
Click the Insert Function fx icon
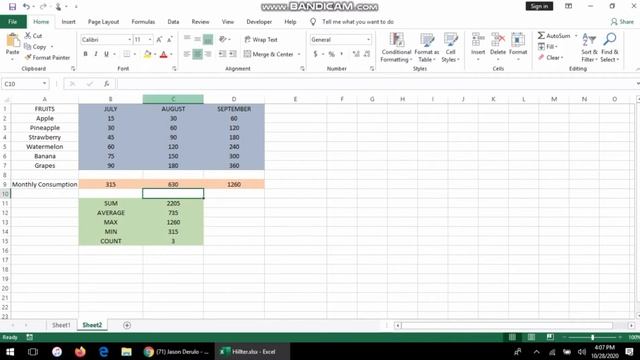[x=107, y=84]
